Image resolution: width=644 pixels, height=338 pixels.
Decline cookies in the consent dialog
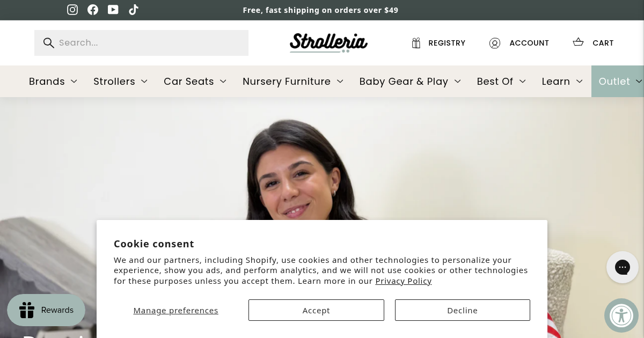click(462, 310)
